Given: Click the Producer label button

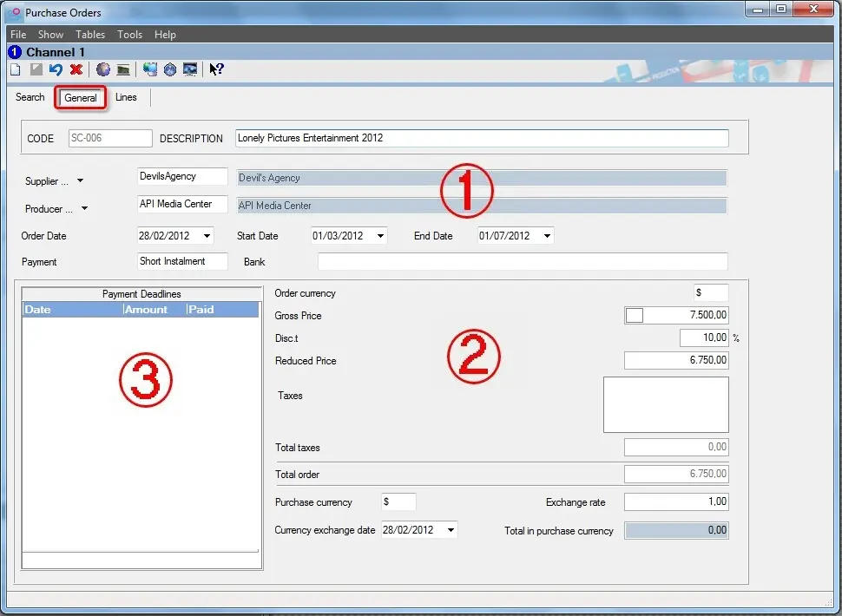Looking at the screenshot, I should [43, 209].
